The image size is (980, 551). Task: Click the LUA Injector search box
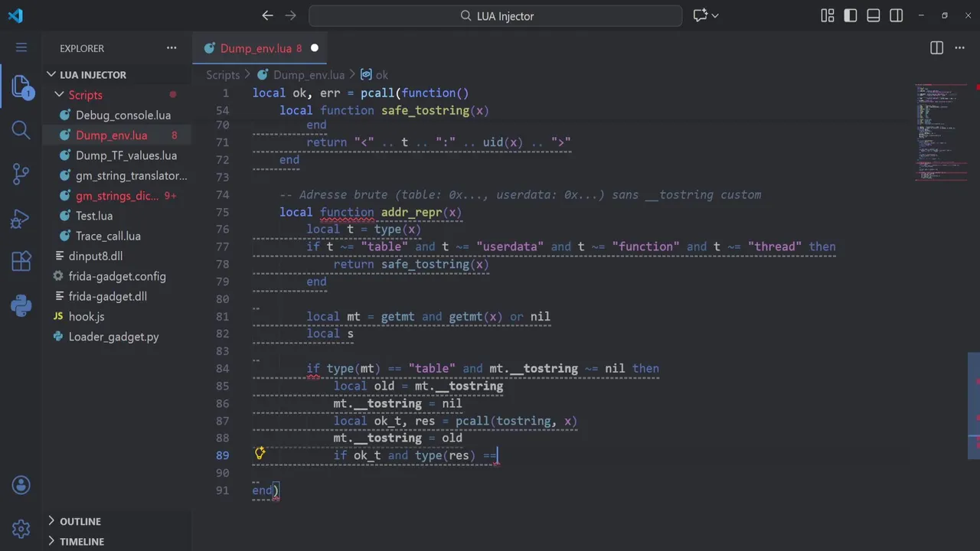click(495, 15)
